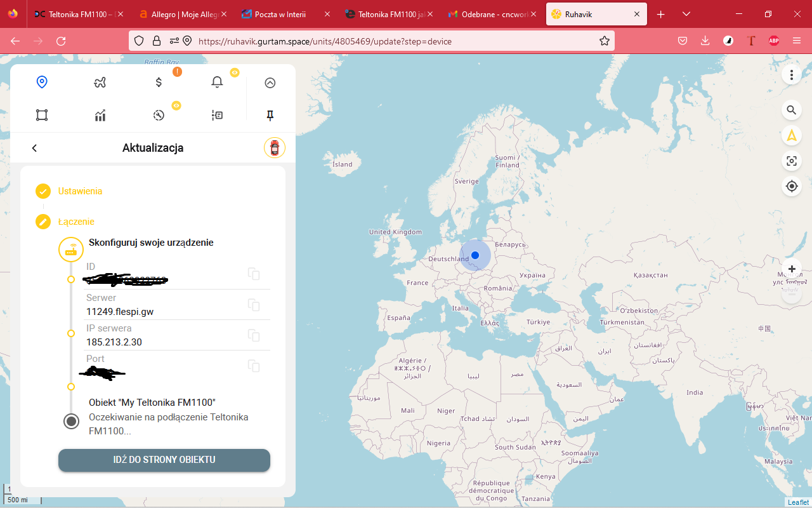Click the blue location dot on map
812x508 pixels.
tap(475, 255)
